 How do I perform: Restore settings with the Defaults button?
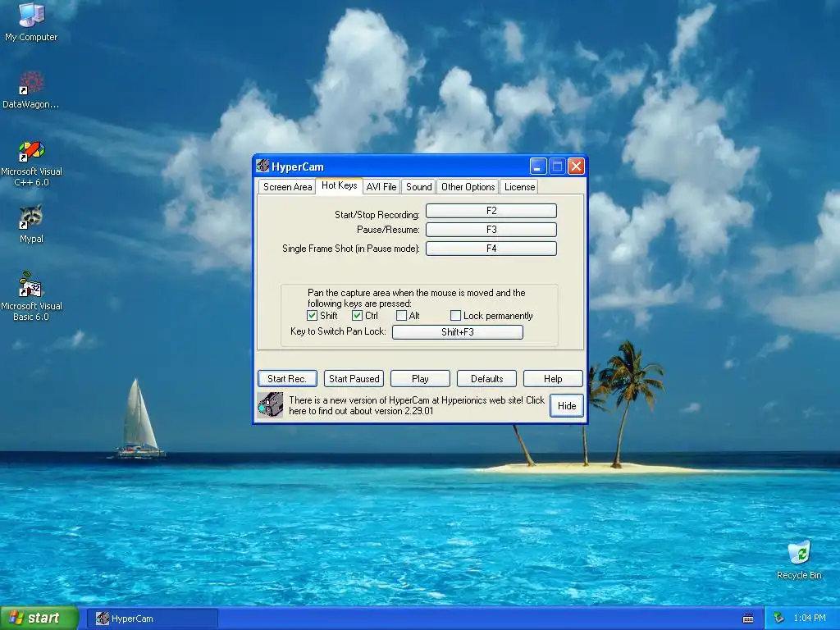(x=486, y=379)
